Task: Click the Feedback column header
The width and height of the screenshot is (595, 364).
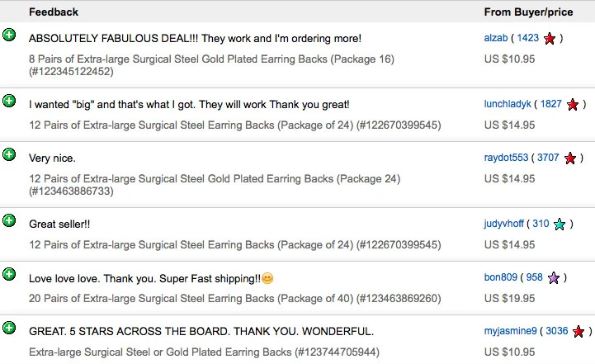Action: coord(54,12)
